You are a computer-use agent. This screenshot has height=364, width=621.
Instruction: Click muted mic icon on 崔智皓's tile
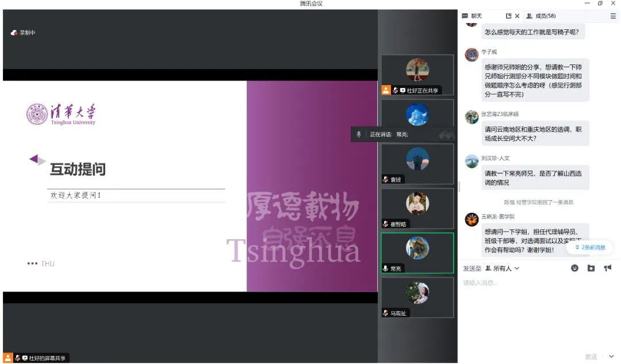click(386, 224)
